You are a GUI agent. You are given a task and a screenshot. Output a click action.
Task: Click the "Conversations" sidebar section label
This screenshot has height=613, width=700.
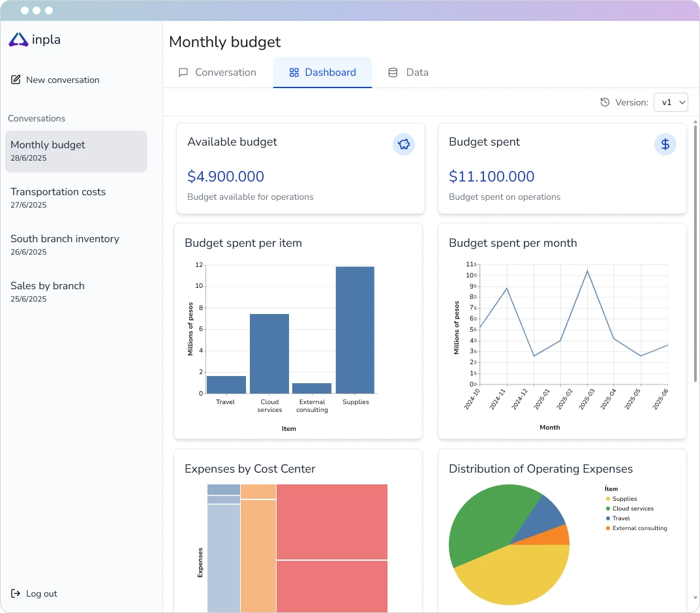tap(37, 118)
